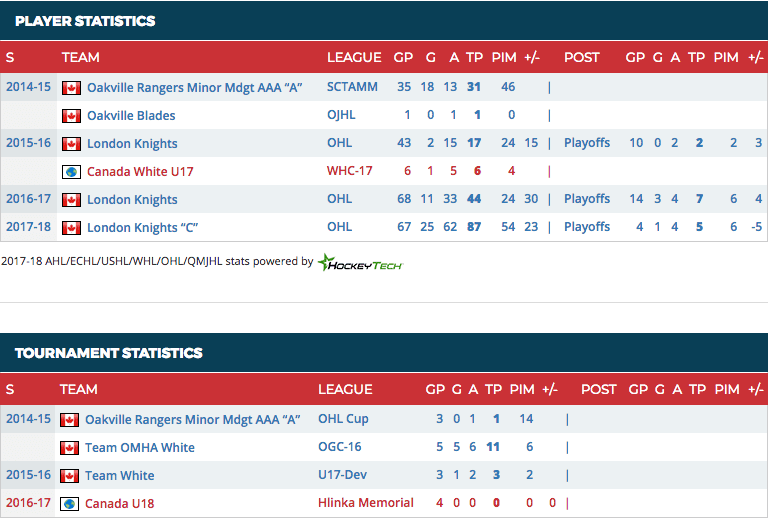Open the WHC-17 league link
769x519 pixels.
[x=350, y=172]
